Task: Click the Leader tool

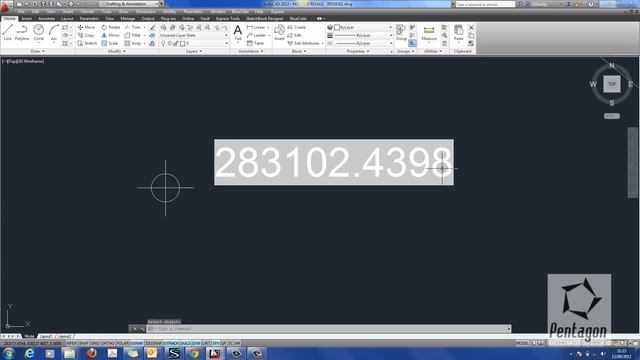Action: (x=256, y=36)
